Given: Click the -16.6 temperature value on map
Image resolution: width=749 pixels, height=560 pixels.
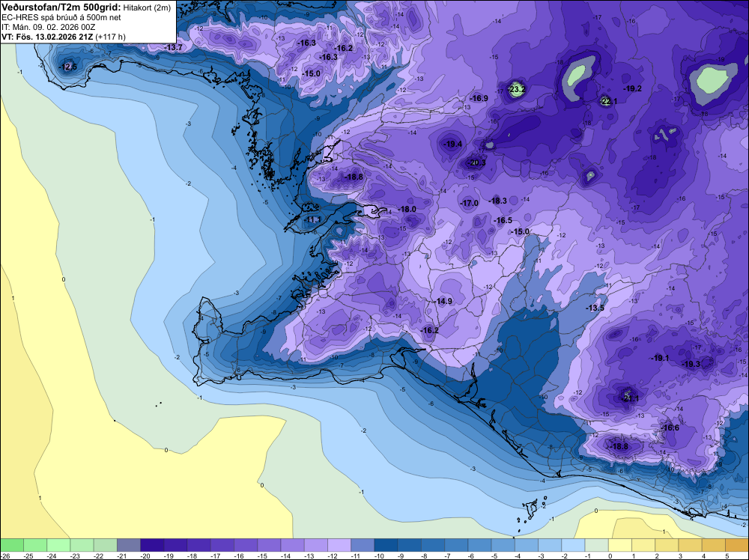Looking at the screenshot, I should tap(670, 427).
